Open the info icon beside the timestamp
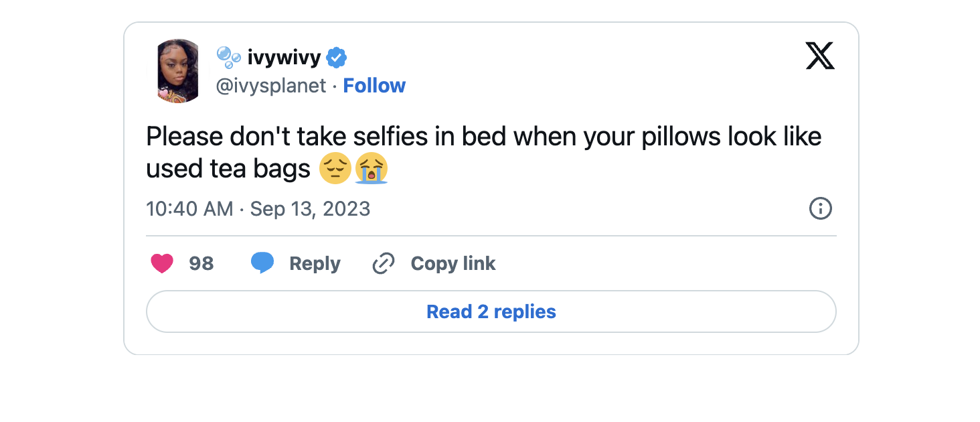Image resolution: width=980 pixels, height=422 pixels. coord(820,209)
